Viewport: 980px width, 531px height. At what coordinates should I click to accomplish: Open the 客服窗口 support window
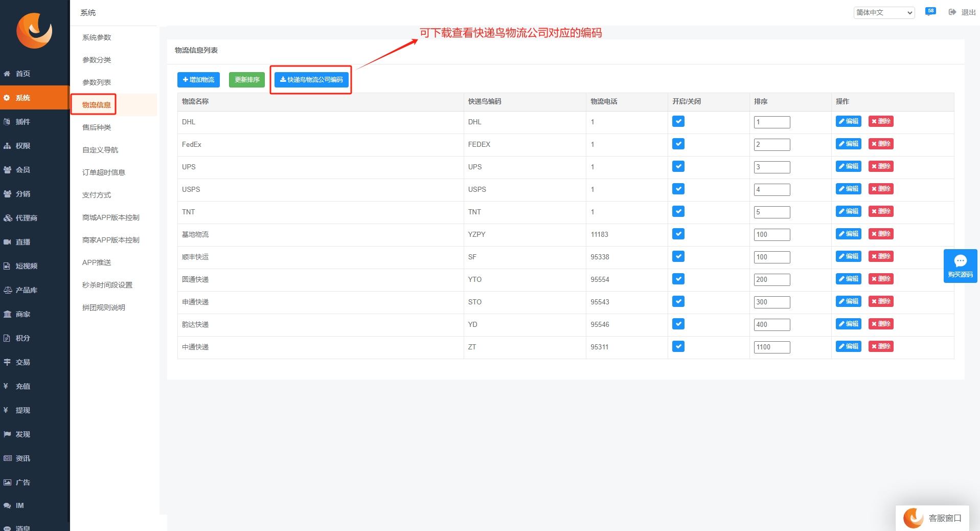pos(933,518)
